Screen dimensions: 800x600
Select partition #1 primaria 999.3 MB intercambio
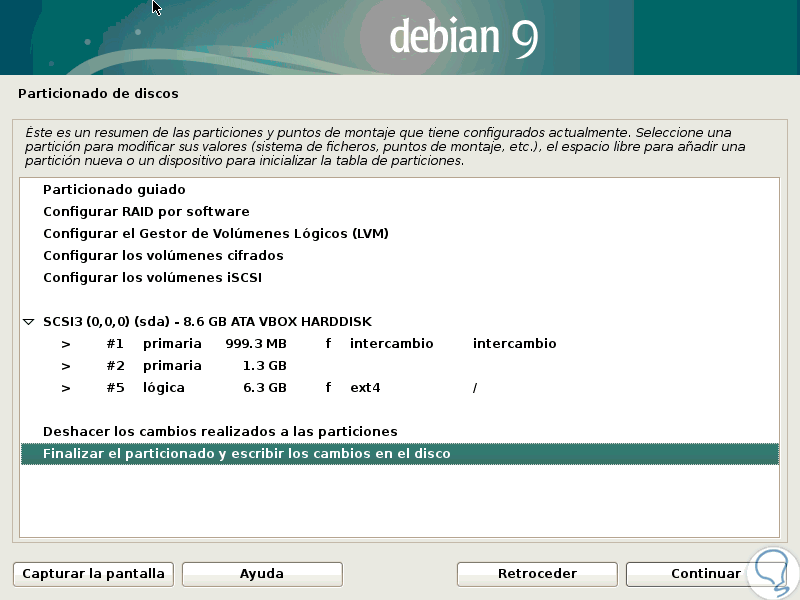tap(399, 343)
